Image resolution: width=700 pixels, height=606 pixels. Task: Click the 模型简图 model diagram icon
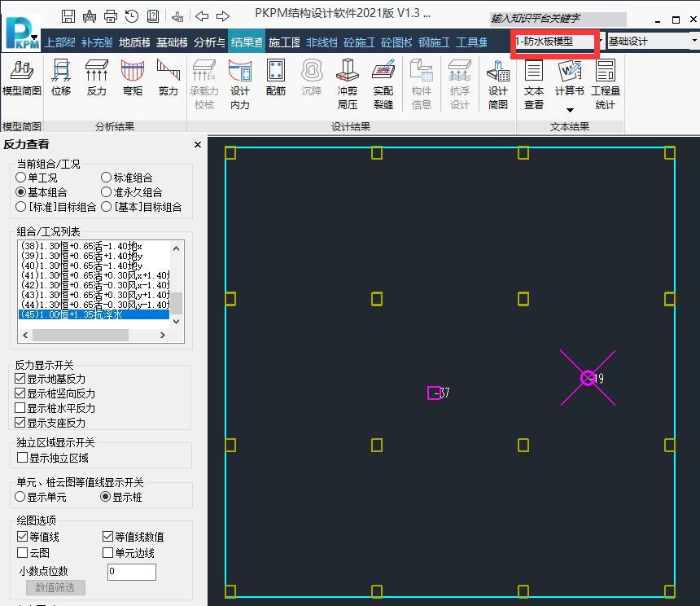[x=22, y=78]
